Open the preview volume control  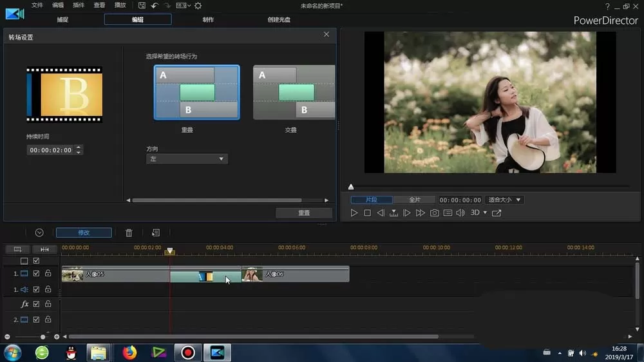coord(460,213)
